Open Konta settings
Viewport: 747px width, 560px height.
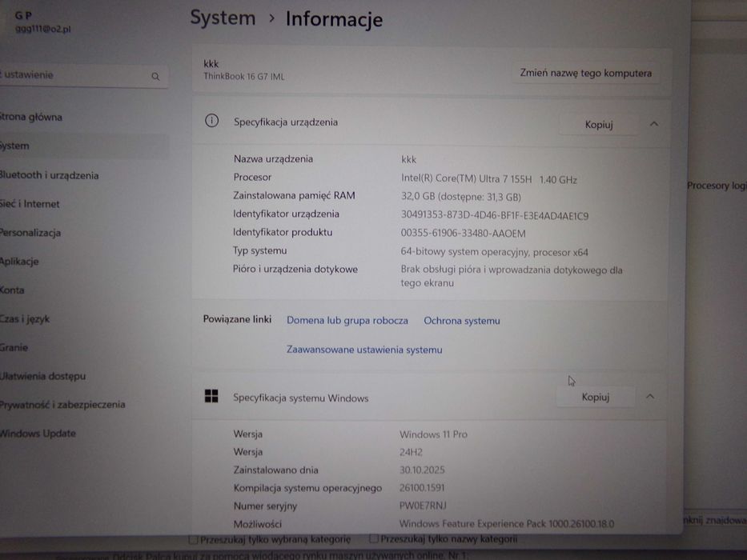[83, 290]
